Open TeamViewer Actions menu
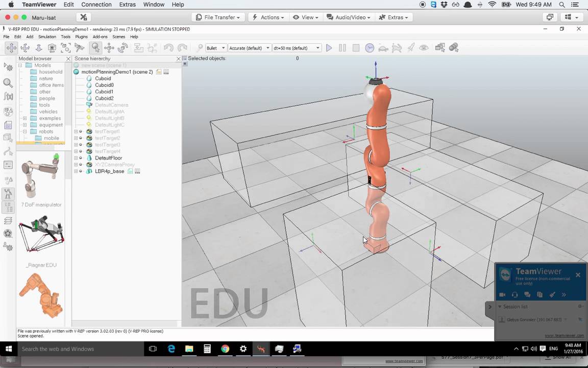This screenshot has width=588, height=368. pyautogui.click(x=268, y=17)
